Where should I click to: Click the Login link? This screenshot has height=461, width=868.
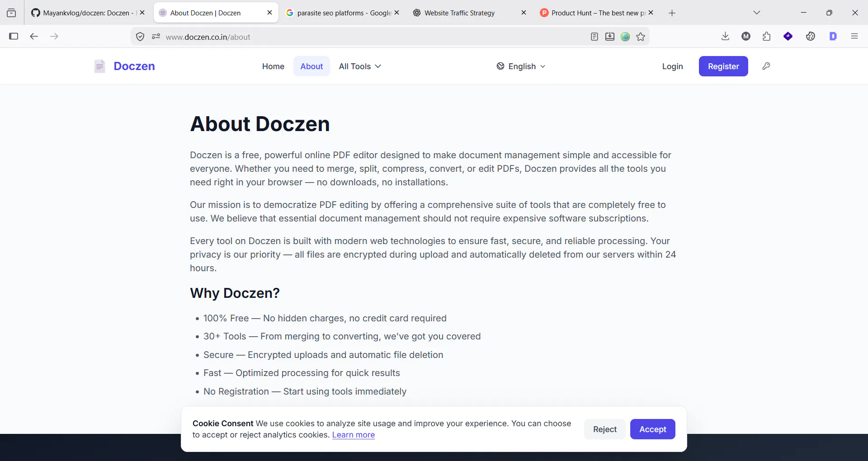[x=672, y=66]
